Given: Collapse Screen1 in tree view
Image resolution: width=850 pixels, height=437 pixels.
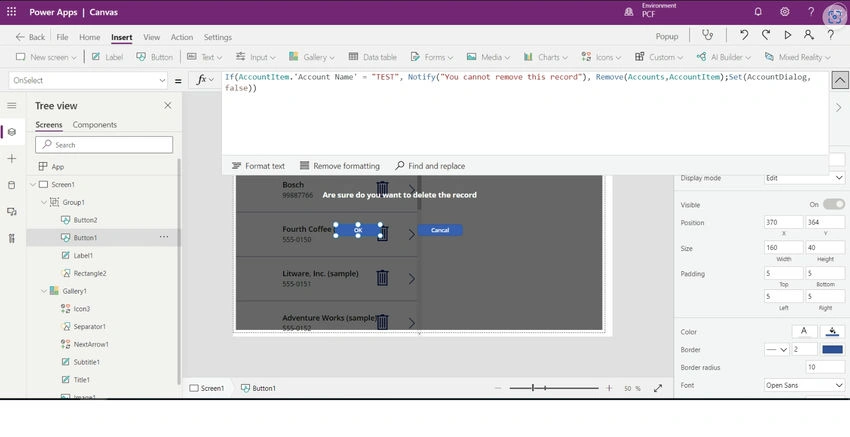Looking at the screenshot, I should click(x=33, y=184).
